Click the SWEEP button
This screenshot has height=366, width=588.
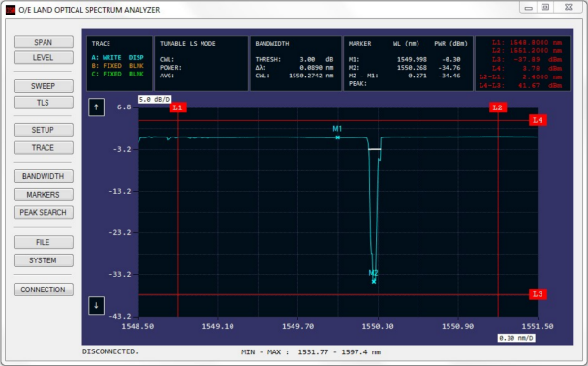click(44, 86)
